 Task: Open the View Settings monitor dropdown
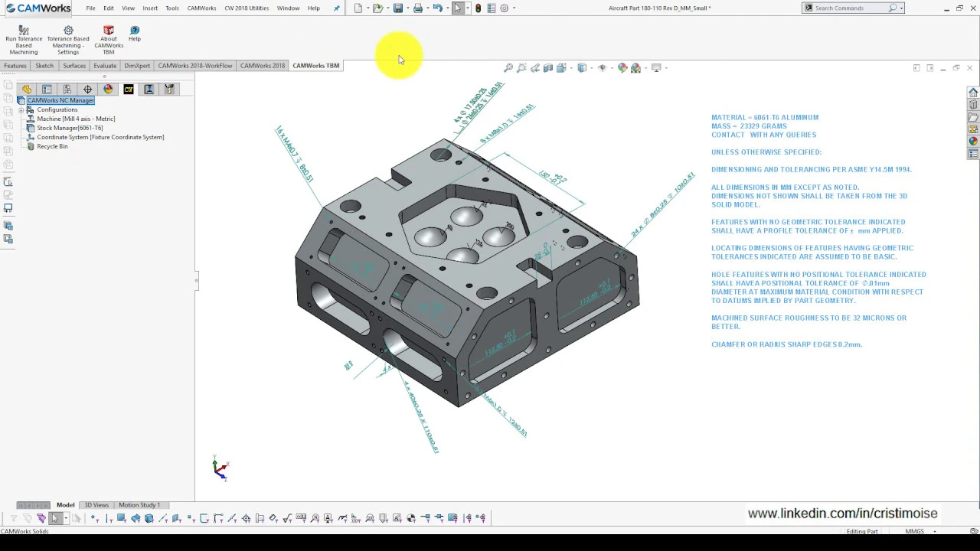point(666,68)
